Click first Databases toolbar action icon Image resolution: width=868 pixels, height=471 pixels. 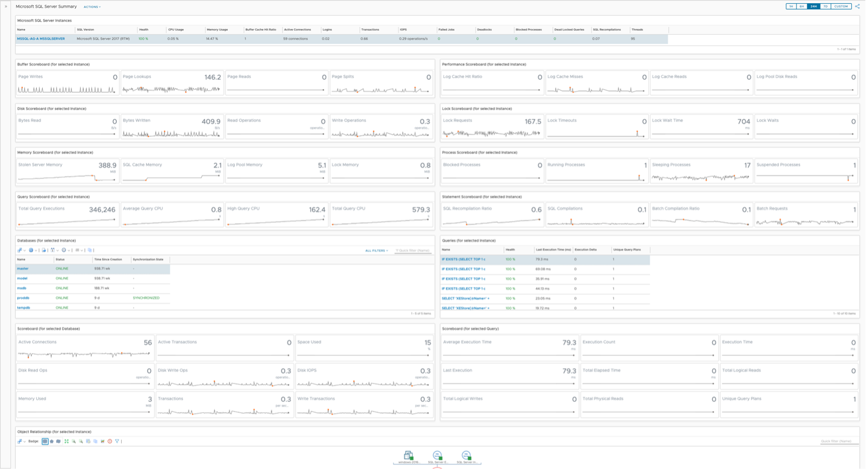click(x=20, y=250)
